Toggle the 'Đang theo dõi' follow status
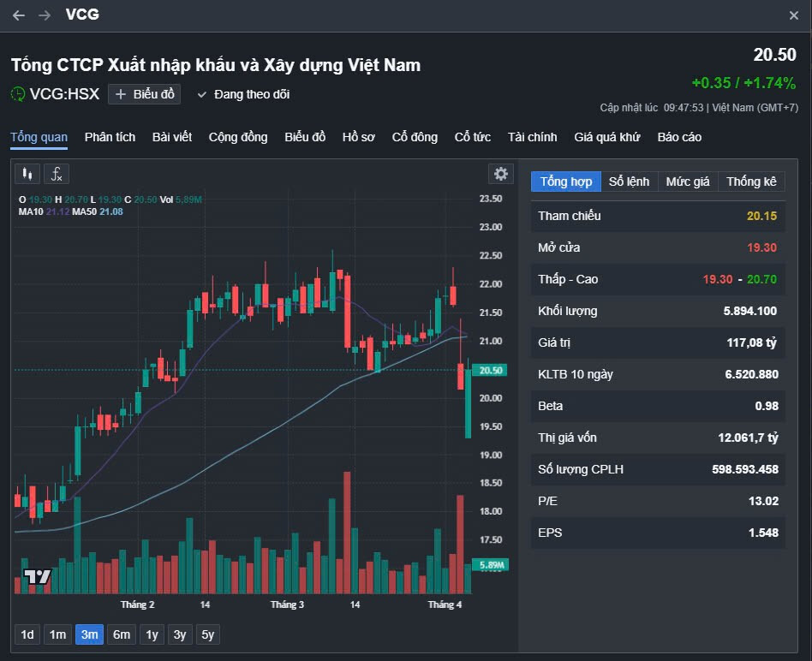The height and width of the screenshot is (661, 812). (243, 94)
